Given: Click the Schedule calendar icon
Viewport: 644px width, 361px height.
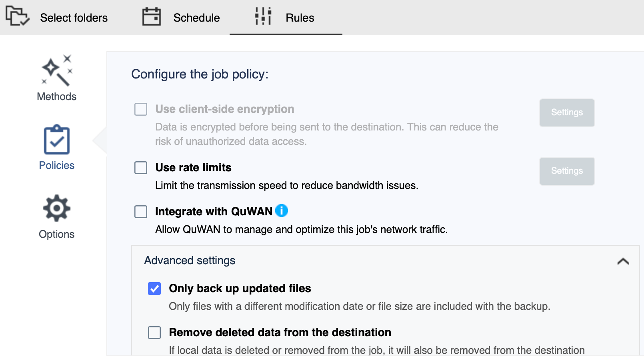Looking at the screenshot, I should (x=152, y=17).
